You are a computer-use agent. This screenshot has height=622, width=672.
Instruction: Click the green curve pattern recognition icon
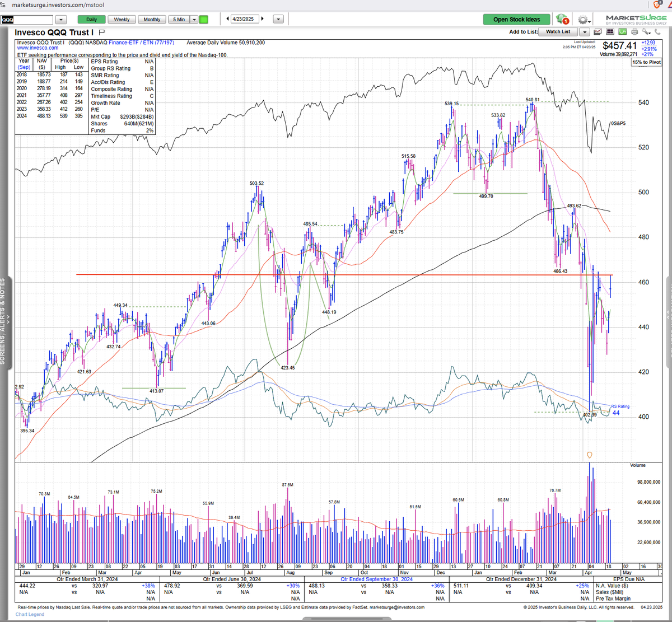(622, 31)
